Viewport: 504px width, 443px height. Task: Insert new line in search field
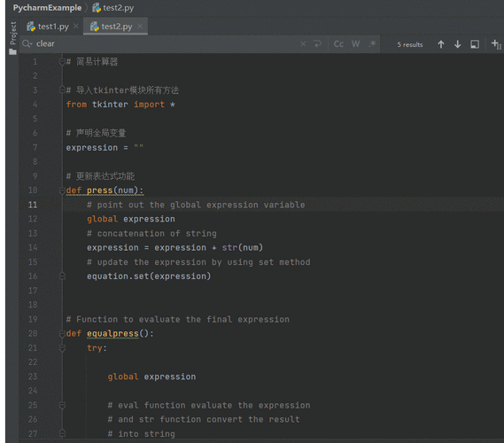318,43
